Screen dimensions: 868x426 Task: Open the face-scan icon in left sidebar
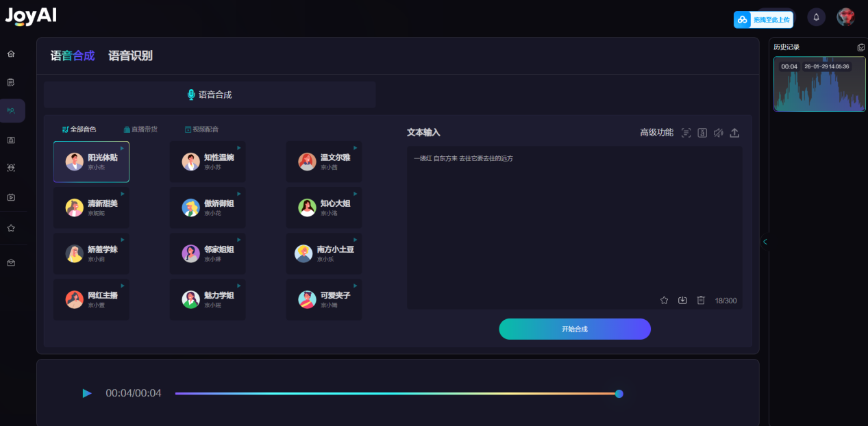[x=11, y=168]
